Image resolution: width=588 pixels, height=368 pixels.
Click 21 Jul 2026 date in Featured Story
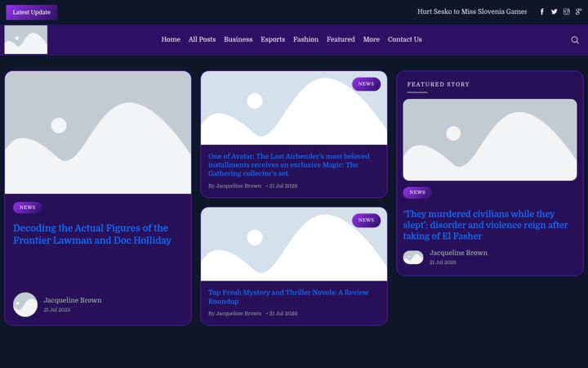443,263
